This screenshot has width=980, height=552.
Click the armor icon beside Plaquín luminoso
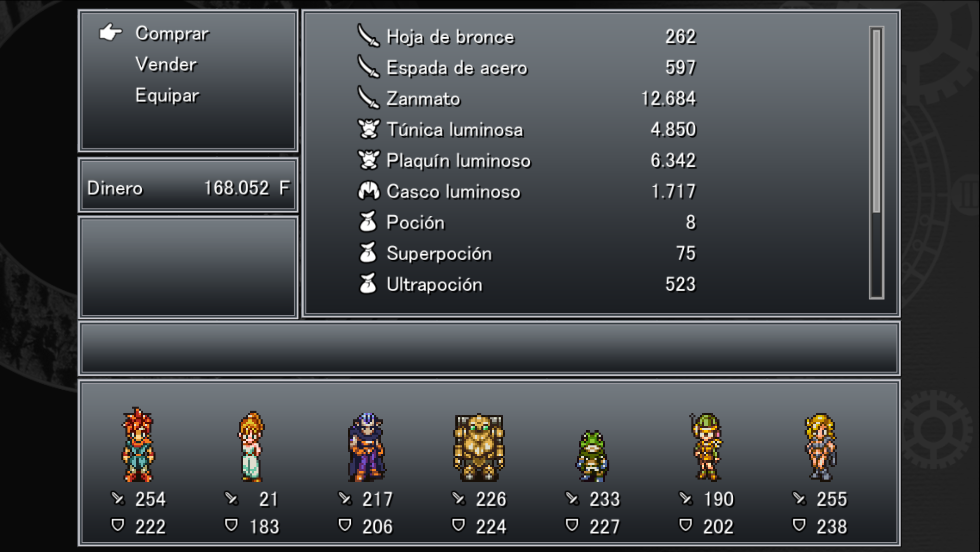368,160
